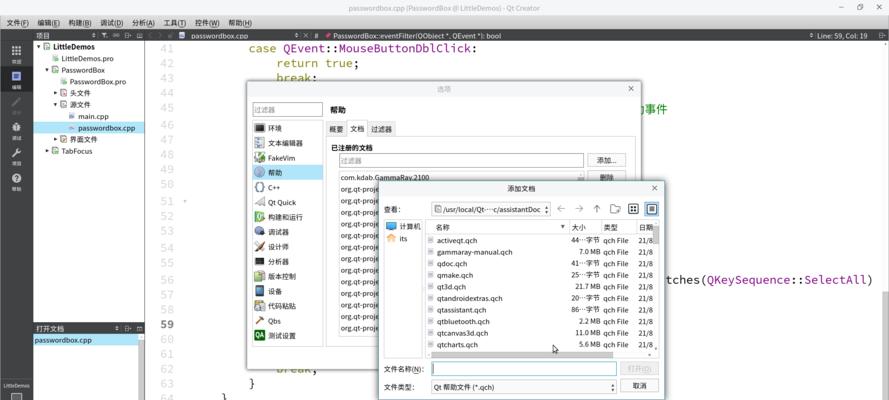Select FakeVim category in options dialog
889x400 pixels.
(x=287, y=158)
